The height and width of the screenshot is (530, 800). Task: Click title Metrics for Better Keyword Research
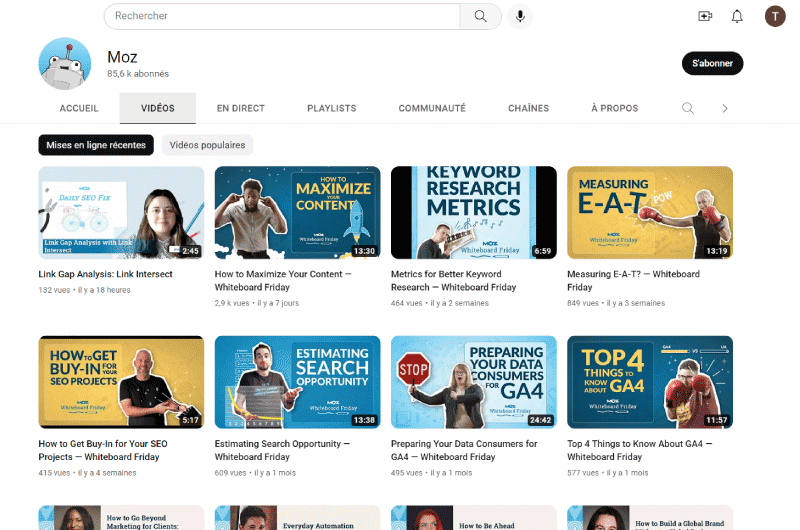454,281
